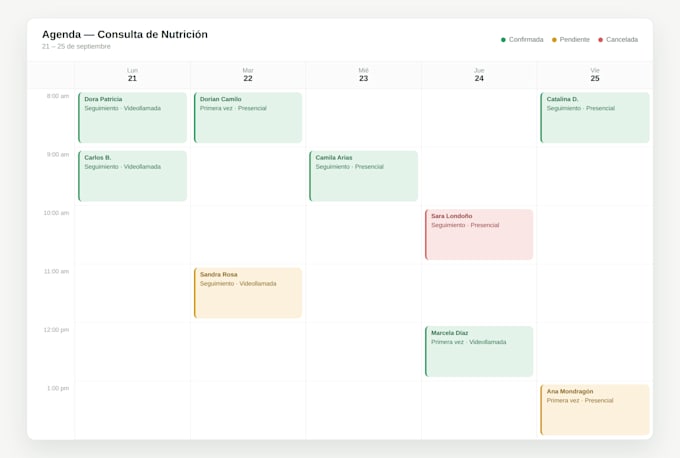Select the Mar 22 day header
The width and height of the screenshot is (680, 458).
[x=248, y=75]
